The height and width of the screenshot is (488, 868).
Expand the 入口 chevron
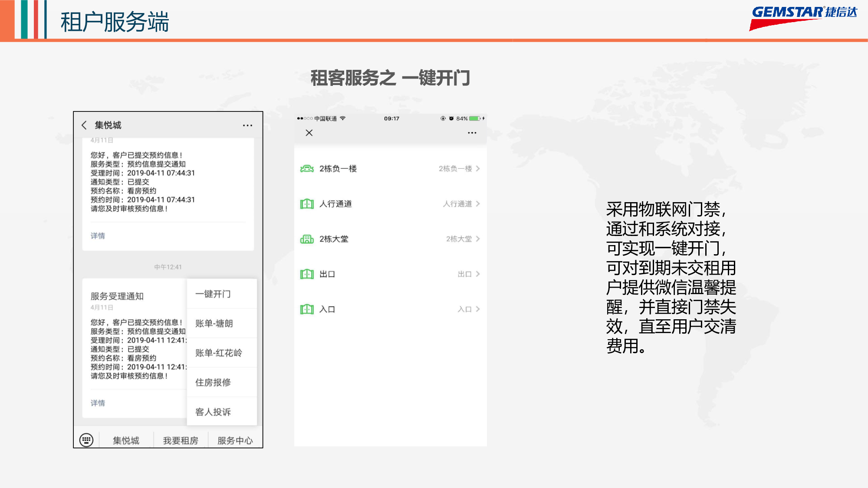pos(478,309)
